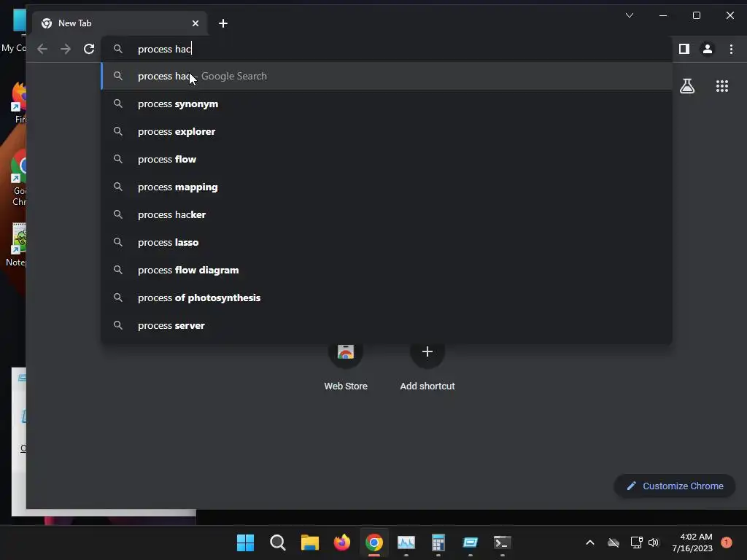This screenshot has height=560, width=747.
Task: Open a new tab with plus icon
Action: pos(223,23)
